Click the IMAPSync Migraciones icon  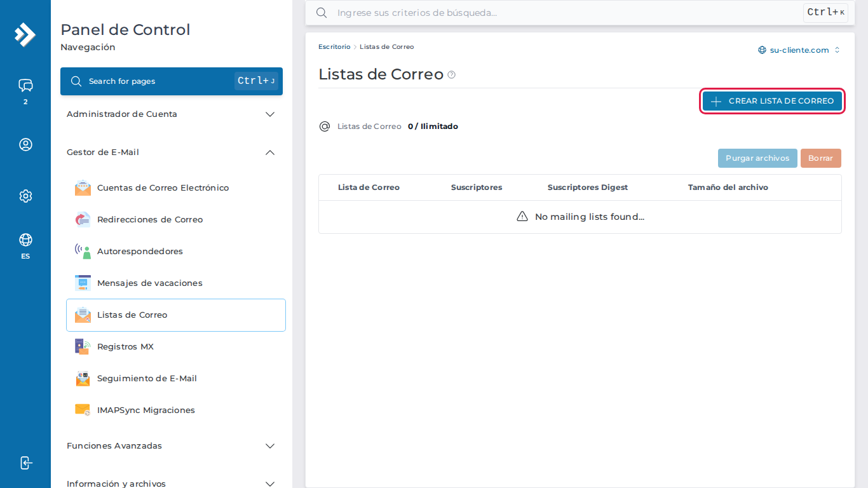83,410
